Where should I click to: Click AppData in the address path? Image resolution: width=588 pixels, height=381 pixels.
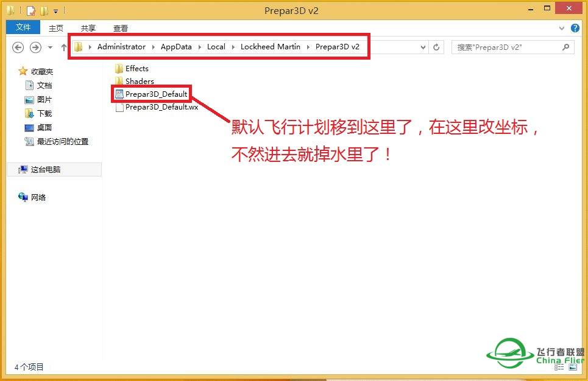(x=176, y=47)
